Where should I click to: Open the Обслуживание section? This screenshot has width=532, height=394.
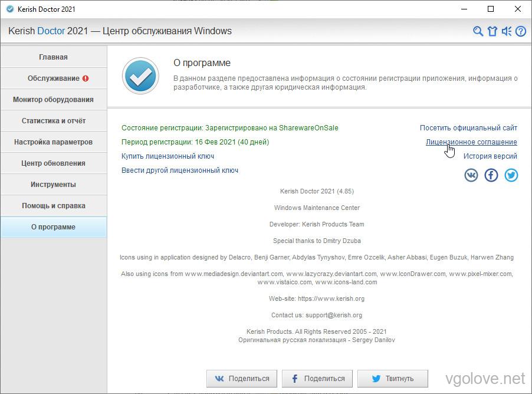[x=54, y=78]
